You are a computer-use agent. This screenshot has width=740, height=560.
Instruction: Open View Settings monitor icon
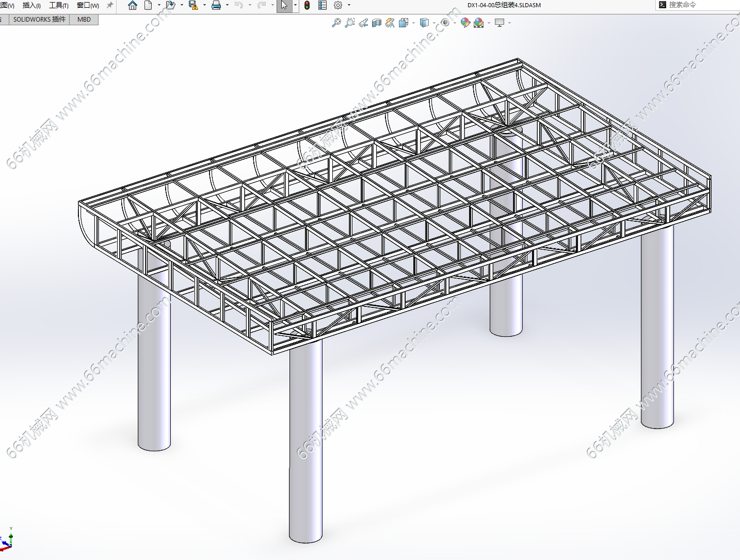tap(500, 23)
